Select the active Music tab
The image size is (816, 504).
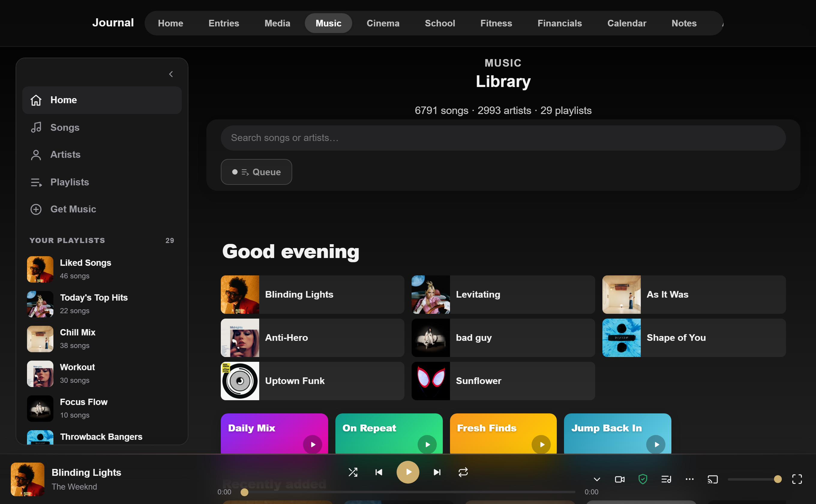(328, 23)
